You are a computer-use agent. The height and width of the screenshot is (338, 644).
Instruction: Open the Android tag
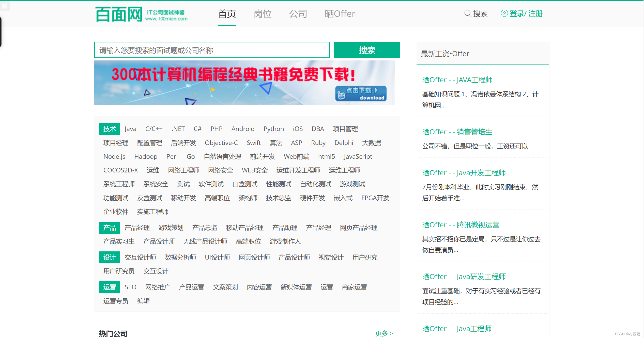click(x=243, y=129)
